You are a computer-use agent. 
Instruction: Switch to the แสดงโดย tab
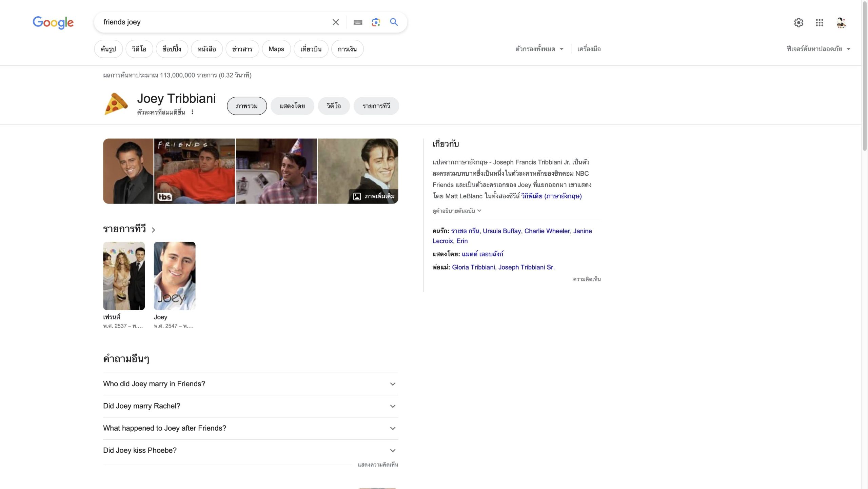point(292,106)
